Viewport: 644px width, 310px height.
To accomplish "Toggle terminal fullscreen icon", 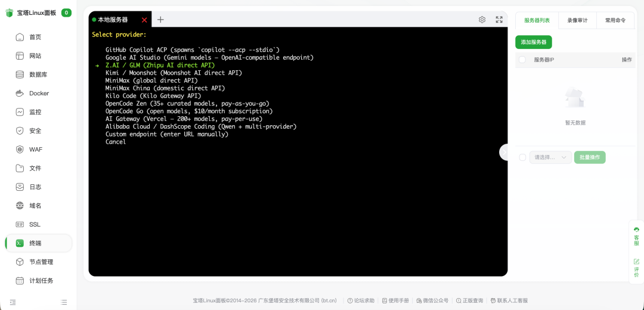I will click(x=499, y=19).
